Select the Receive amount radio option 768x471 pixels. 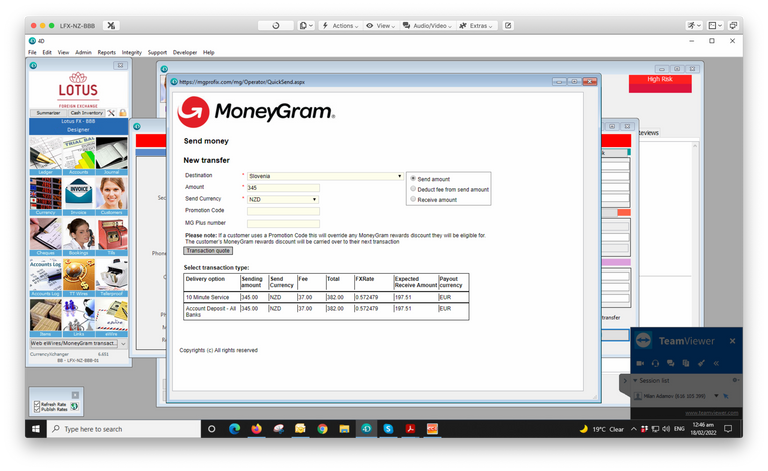413,199
